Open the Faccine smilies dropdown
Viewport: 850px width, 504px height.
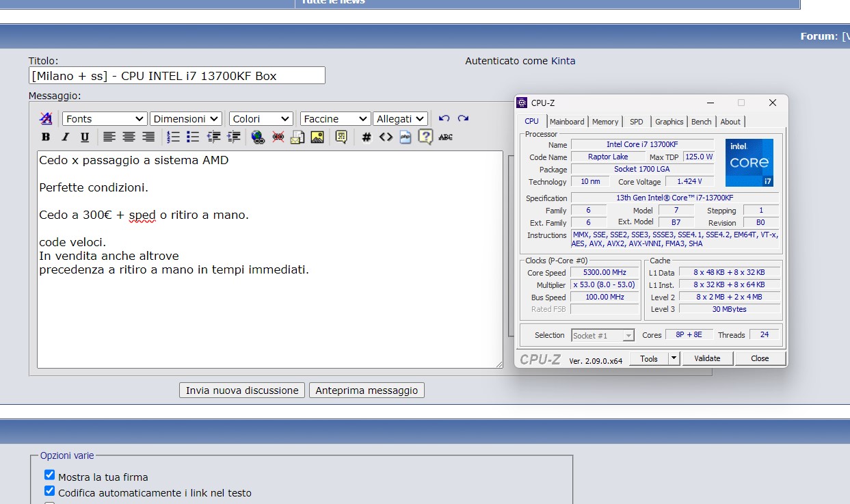pyautogui.click(x=336, y=119)
